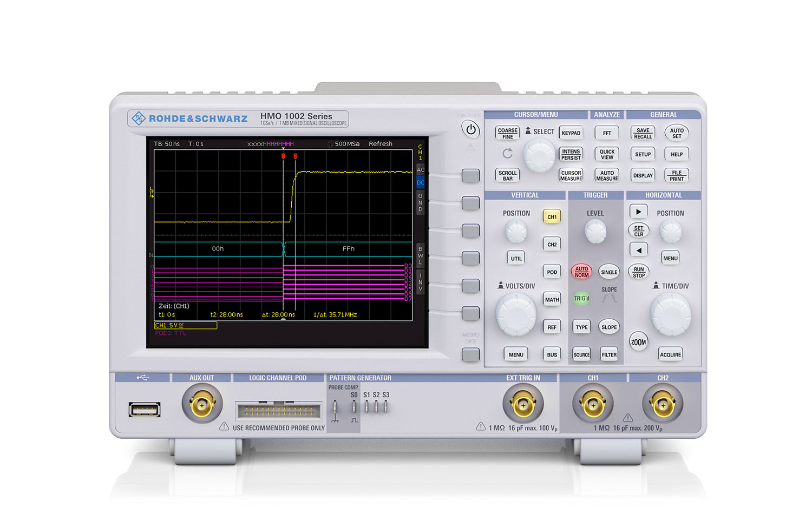Click the softkey beside the BWL label
812x514 pixels.
[x=470, y=258]
